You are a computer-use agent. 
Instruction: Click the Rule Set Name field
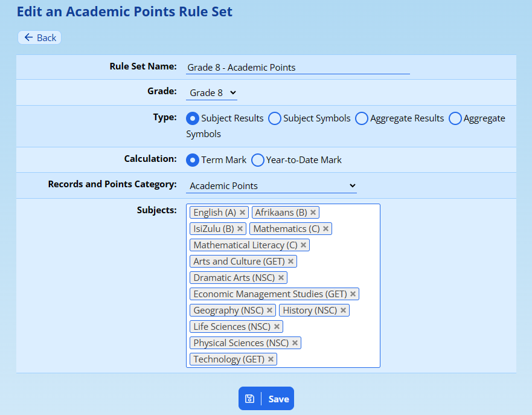(x=297, y=68)
